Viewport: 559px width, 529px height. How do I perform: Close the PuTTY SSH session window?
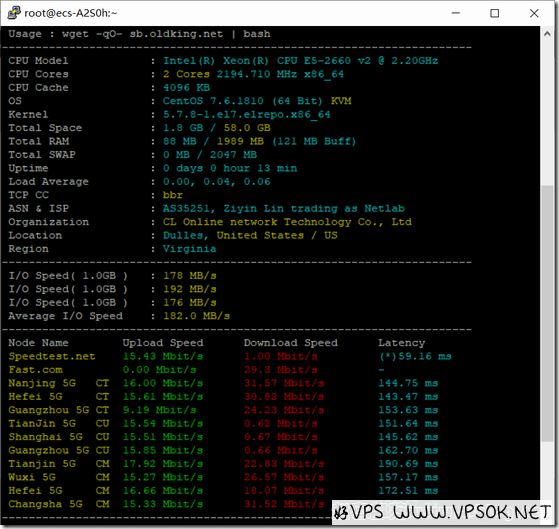[x=534, y=13]
